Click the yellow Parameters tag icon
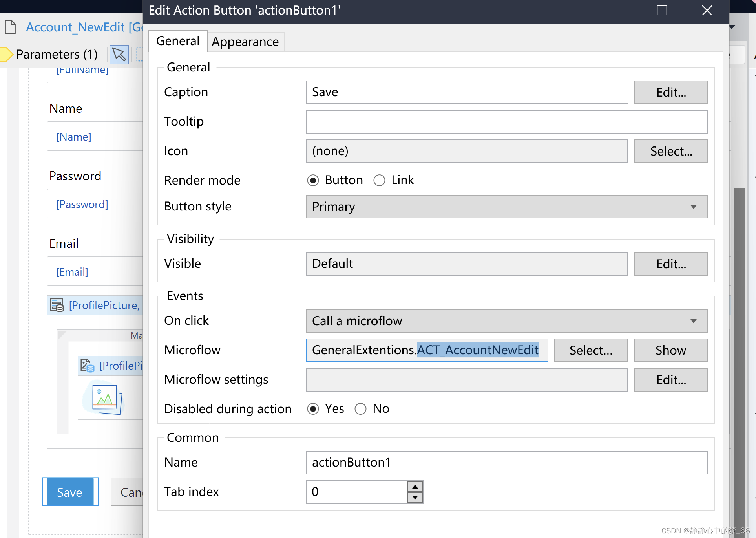Image resolution: width=756 pixels, height=538 pixels. coord(6,54)
